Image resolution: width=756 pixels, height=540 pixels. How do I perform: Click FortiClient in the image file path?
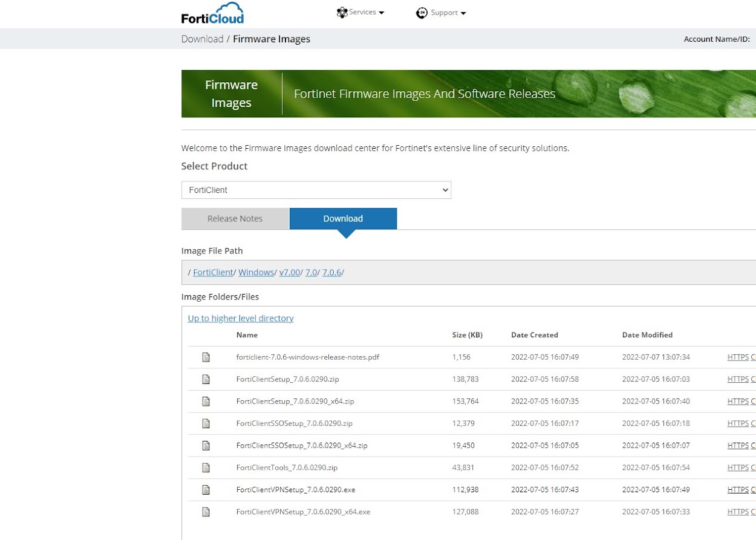(x=213, y=273)
